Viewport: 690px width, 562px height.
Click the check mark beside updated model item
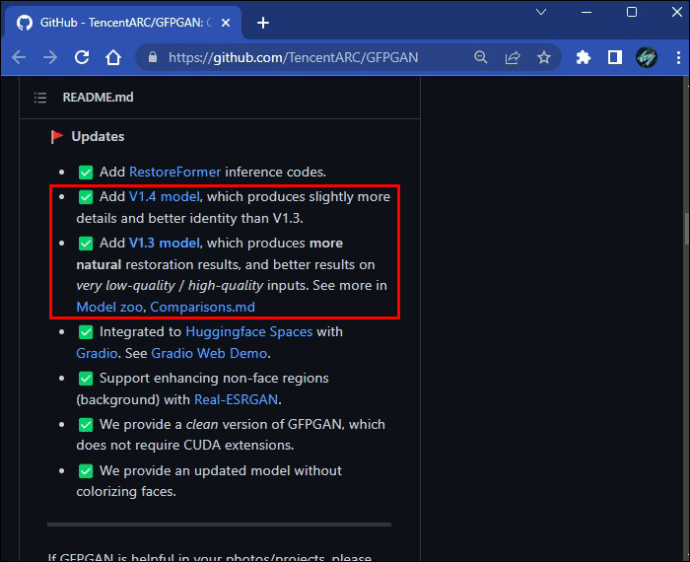86,471
